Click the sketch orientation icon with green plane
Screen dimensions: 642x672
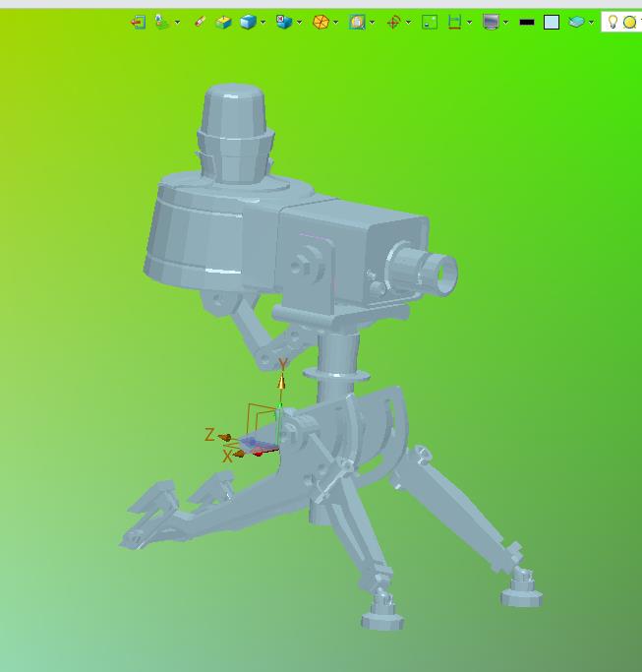[x=162, y=22]
